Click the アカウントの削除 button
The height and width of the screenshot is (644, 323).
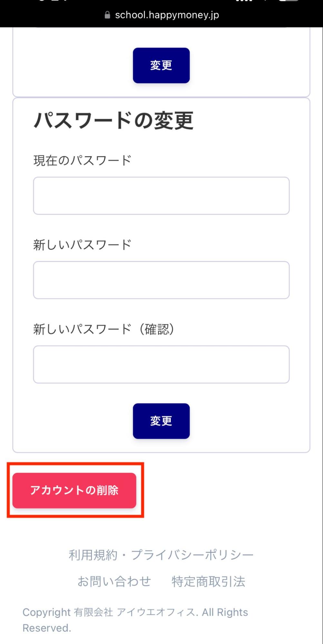pyautogui.click(x=74, y=490)
